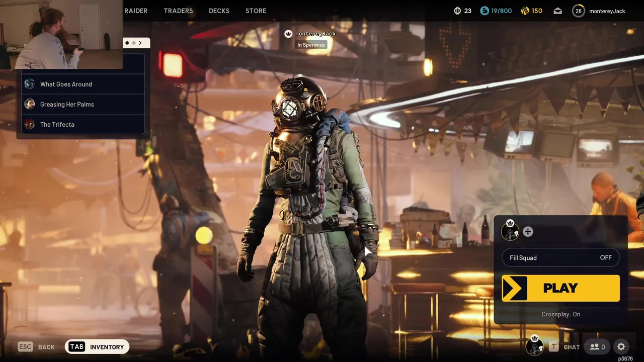
Task: Open the TRADERS menu tab
Action: pyautogui.click(x=178, y=11)
